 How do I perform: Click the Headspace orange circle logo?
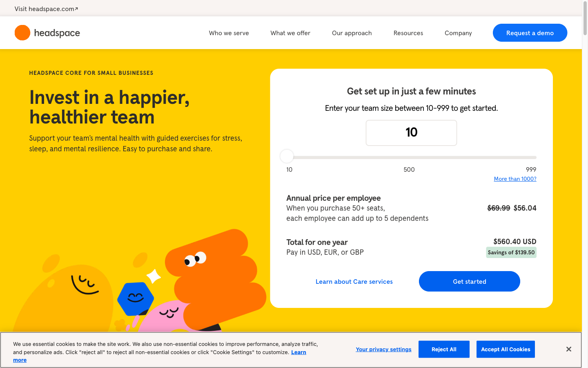22,33
